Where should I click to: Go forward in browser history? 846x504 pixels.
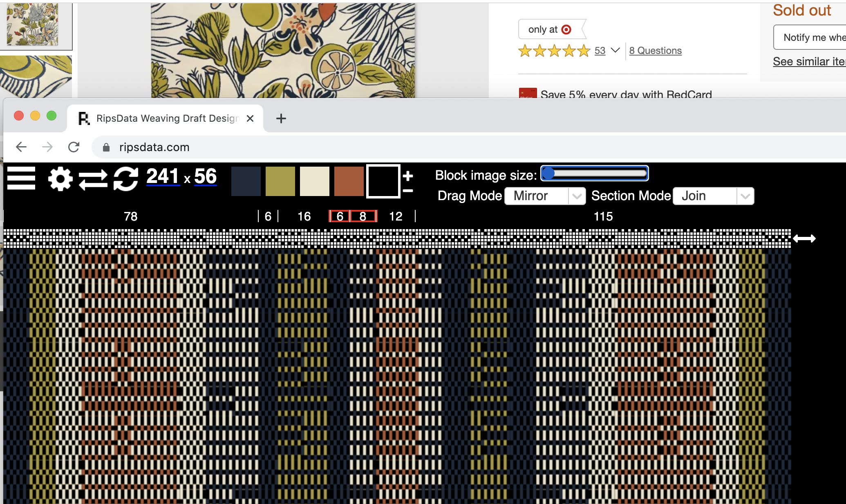[x=47, y=147]
